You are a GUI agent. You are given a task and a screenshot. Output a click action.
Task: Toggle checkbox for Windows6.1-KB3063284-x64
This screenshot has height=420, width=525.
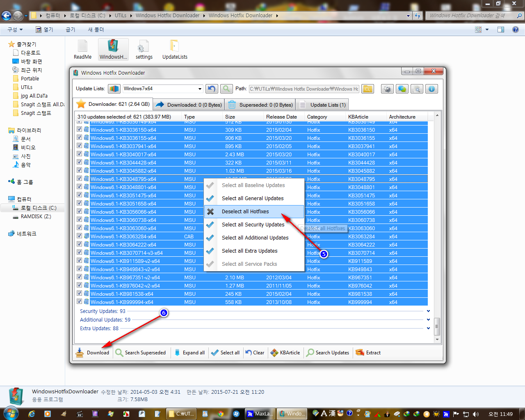80,236
